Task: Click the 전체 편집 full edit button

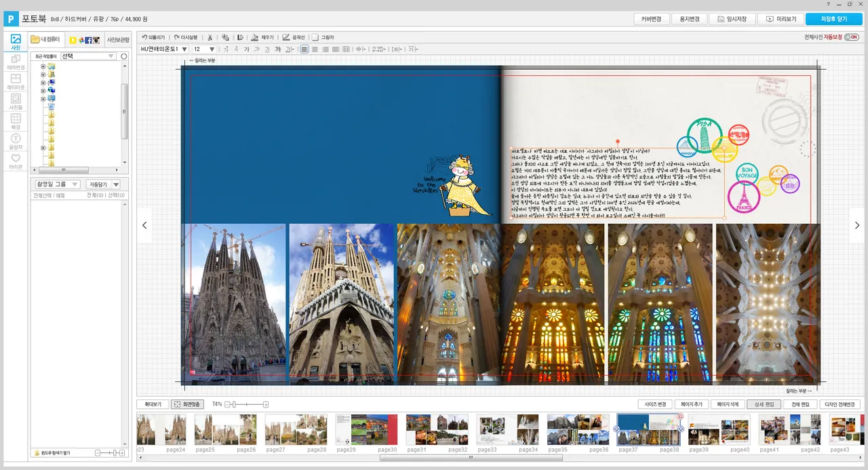Action: (800, 404)
